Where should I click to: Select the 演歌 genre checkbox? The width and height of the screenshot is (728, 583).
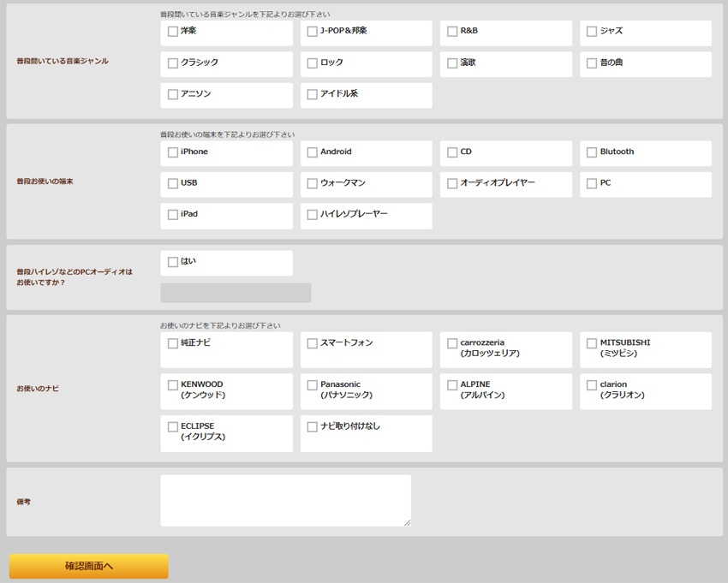(452, 63)
